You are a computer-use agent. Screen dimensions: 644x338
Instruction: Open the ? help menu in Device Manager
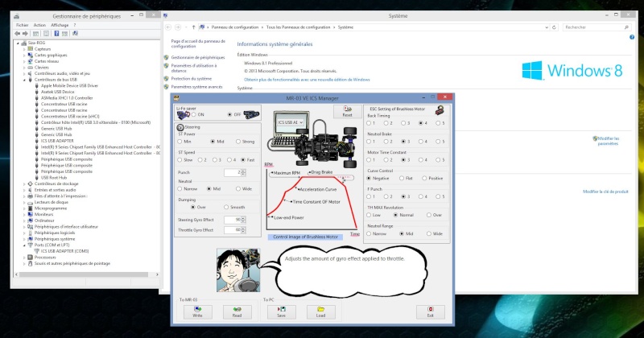point(75,25)
